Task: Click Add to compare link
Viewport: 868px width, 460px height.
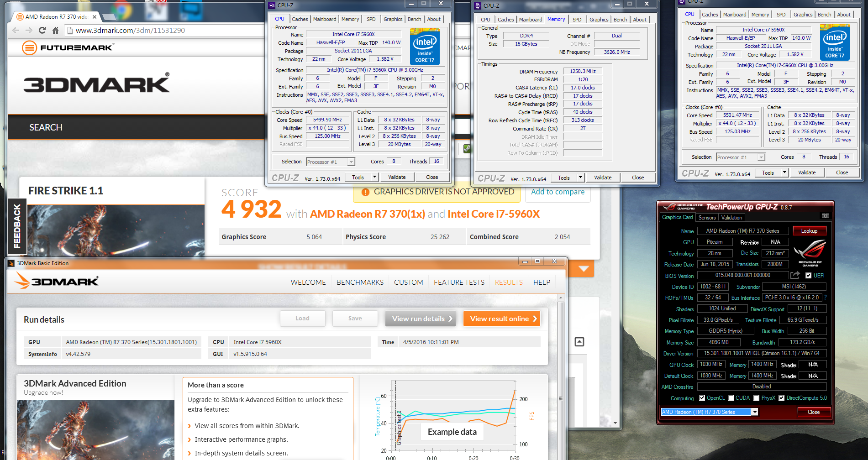Action: coord(558,192)
